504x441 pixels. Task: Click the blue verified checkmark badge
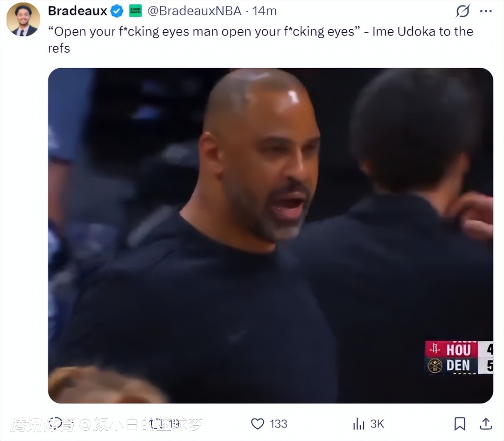[117, 11]
